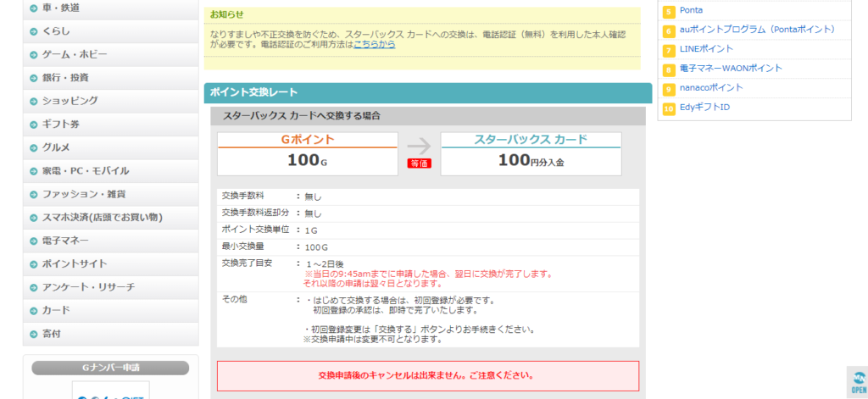Open 電子マネーWAONポイント ranking link
The width and height of the screenshot is (868, 399).
click(731, 68)
